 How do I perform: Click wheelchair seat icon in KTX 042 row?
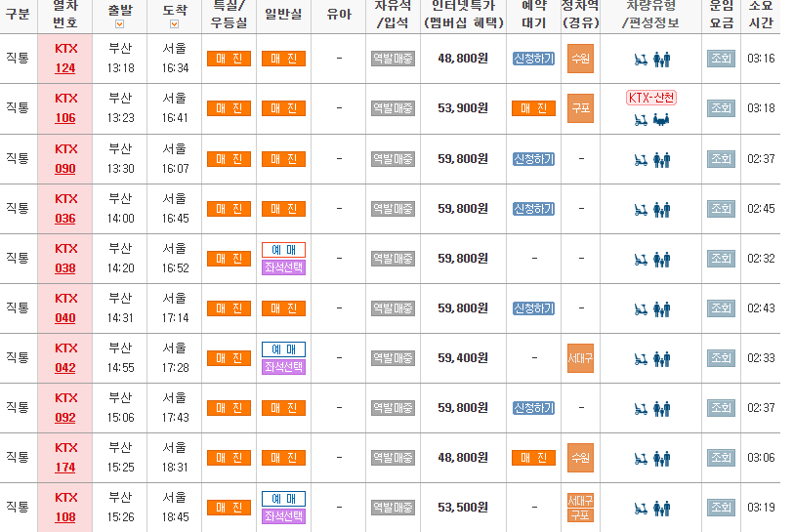coord(641,359)
